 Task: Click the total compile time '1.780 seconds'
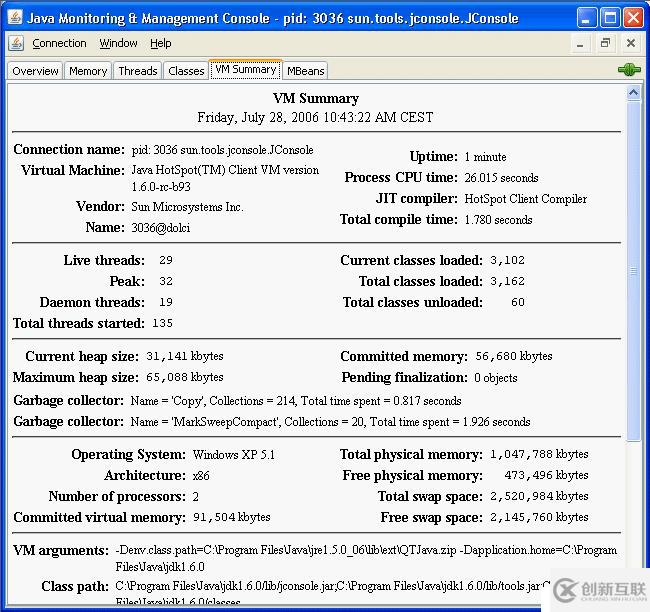click(x=498, y=220)
